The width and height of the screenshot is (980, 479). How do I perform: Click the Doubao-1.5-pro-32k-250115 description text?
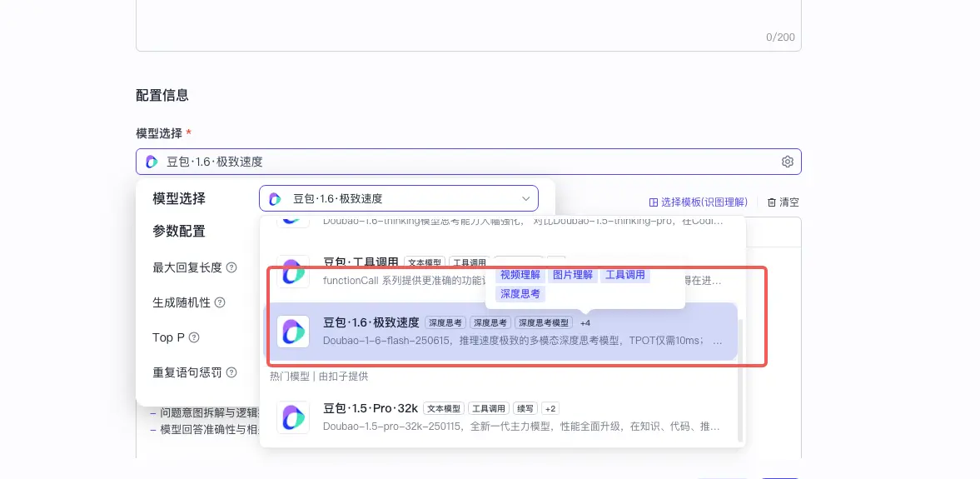click(x=523, y=427)
